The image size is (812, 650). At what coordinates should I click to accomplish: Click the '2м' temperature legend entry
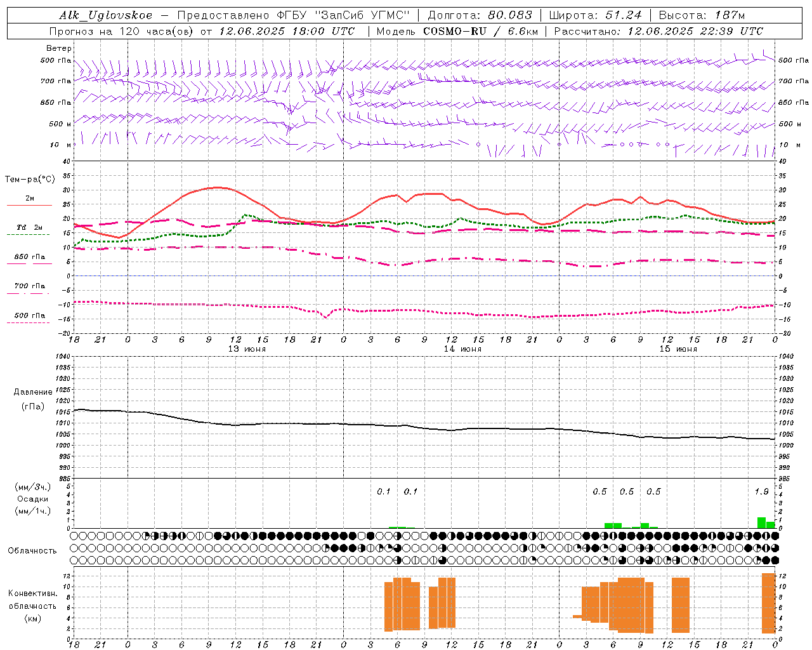(30, 199)
